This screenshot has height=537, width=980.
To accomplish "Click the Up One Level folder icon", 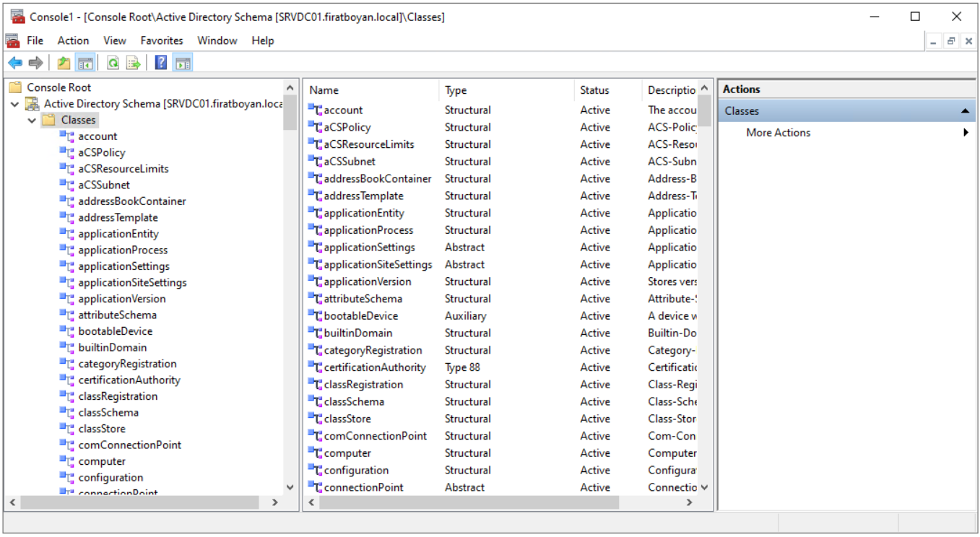I will coord(64,63).
